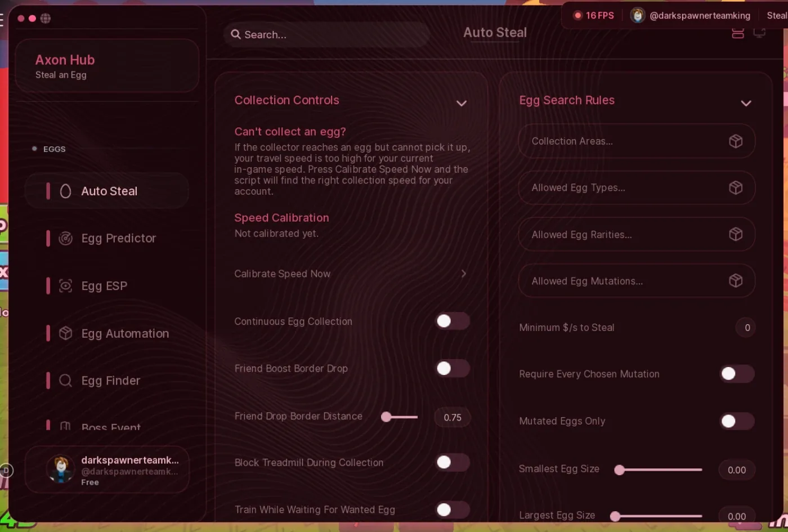Click the search magnifier icon in the top bar
Image resolution: width=788 pixels, height=532 pixels.
pyautogui.click(x=236, y=34)
